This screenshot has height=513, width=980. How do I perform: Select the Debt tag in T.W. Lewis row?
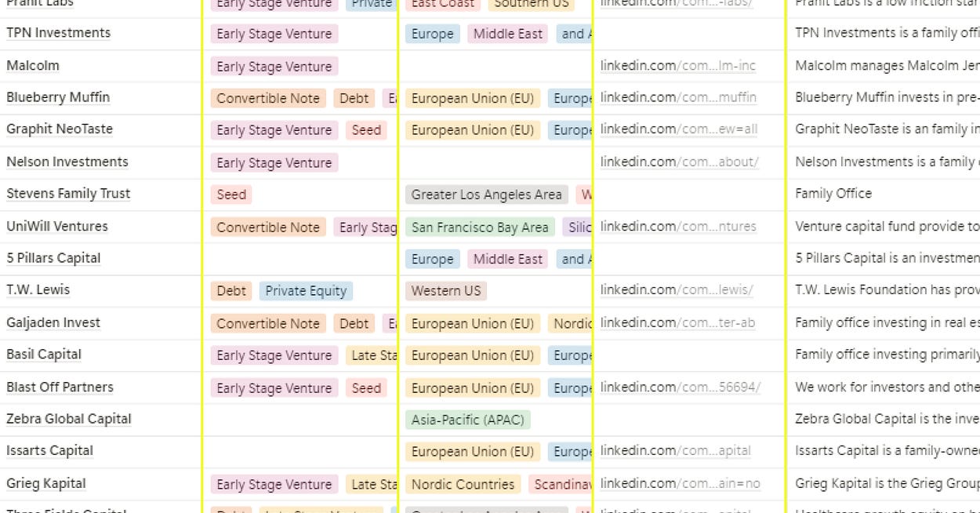[x=231, y=291]
